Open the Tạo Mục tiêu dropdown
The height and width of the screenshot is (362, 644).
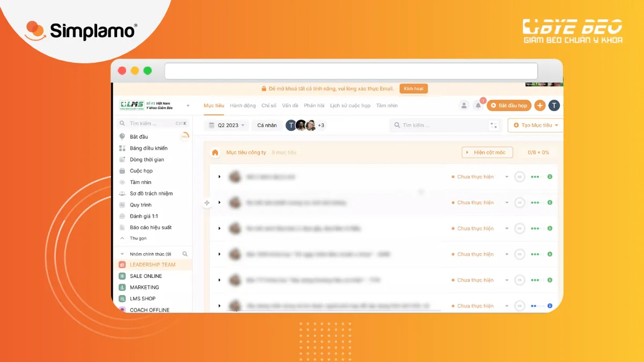536,125
